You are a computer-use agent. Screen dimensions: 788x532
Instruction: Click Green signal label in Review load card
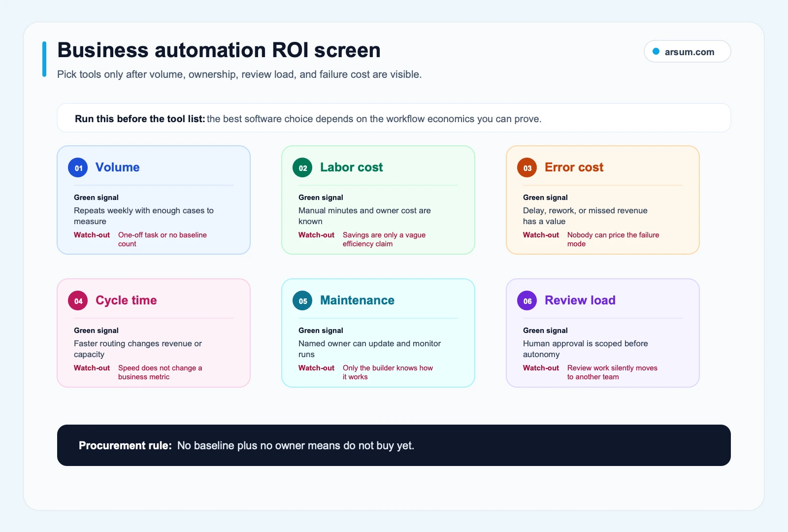545,331
